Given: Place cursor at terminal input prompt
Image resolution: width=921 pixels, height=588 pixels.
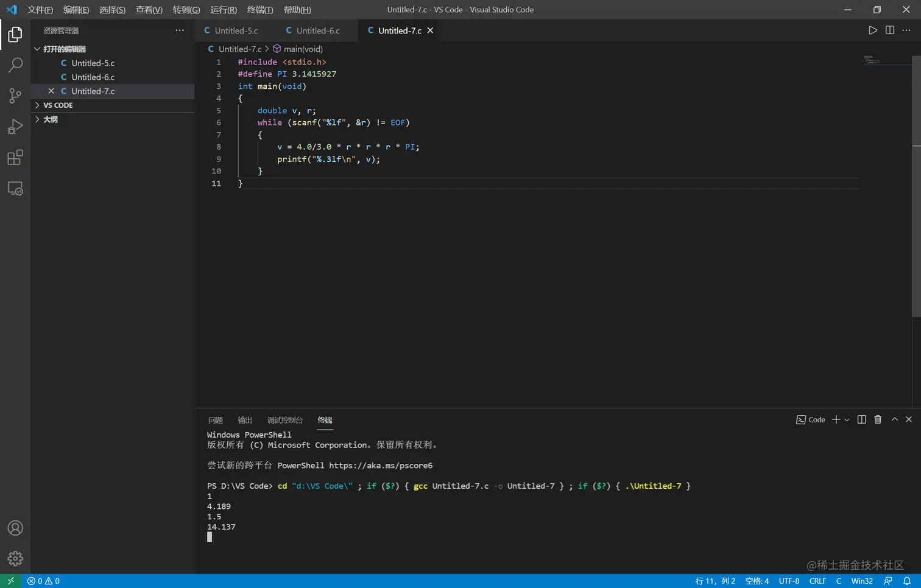Looking at the screenshot, I should 210,537.
